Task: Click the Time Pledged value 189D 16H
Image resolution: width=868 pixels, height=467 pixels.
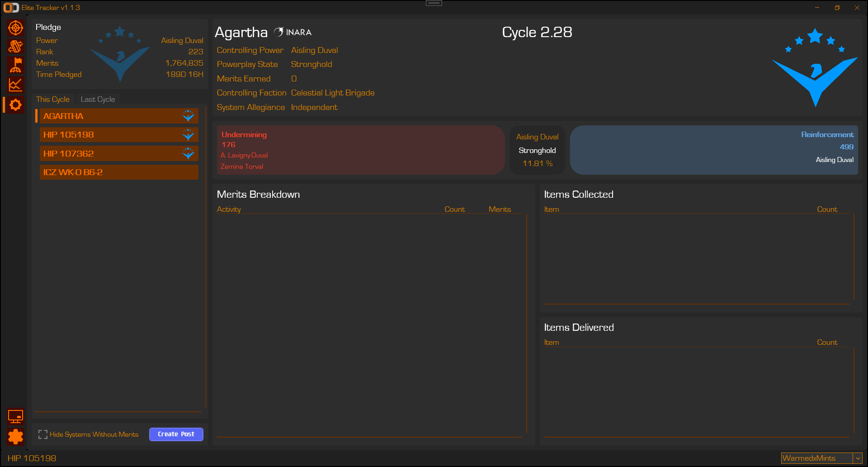Action: point(184,74)
